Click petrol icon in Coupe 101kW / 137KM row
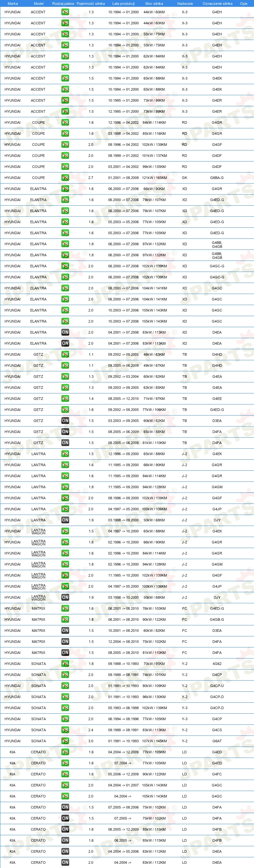Screen dimensions: 254x868 [65, 156]
